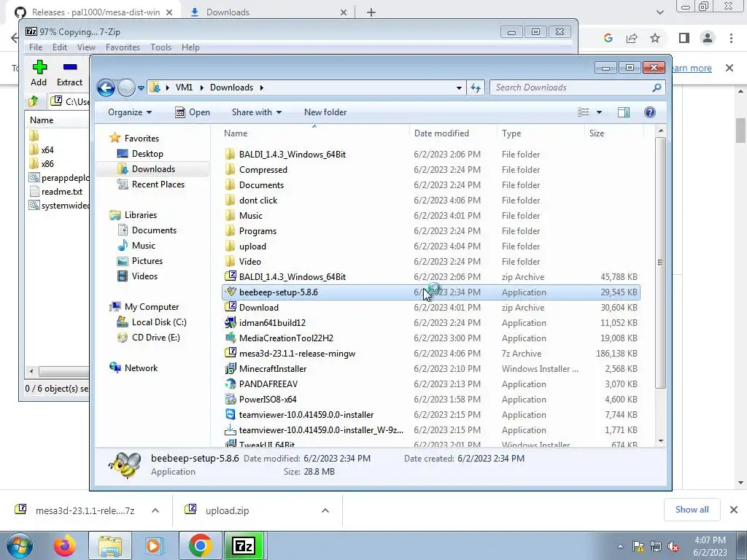Switch to the Downloads Chrome tab
The height and width of the screenshot is (560, 747).
point(268,12)
